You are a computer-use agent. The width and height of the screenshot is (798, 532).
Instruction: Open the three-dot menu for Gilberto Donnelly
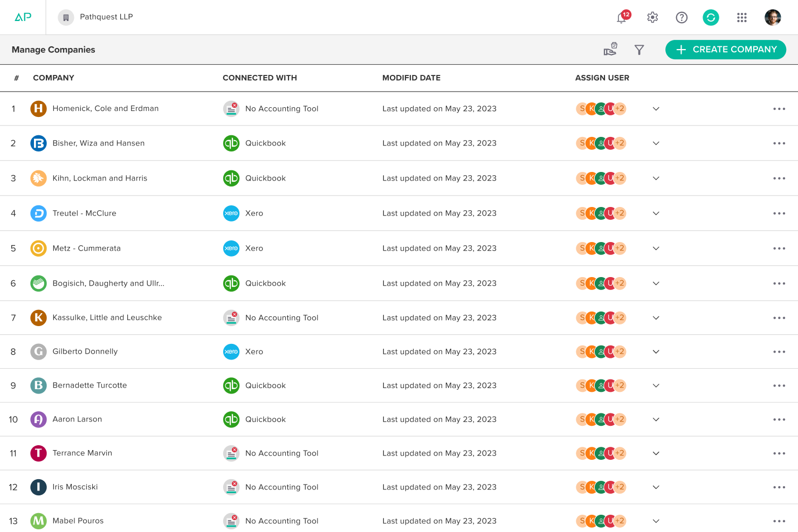coord(779,351)
